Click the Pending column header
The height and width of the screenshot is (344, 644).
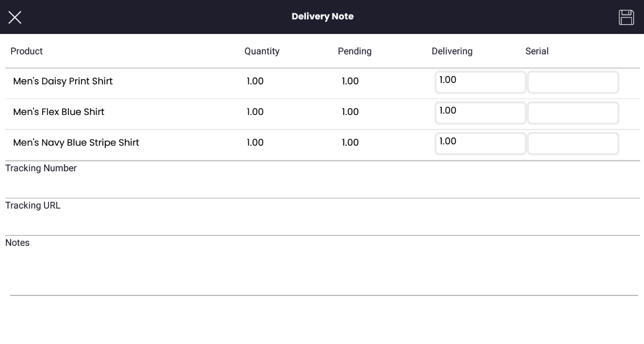354,51
